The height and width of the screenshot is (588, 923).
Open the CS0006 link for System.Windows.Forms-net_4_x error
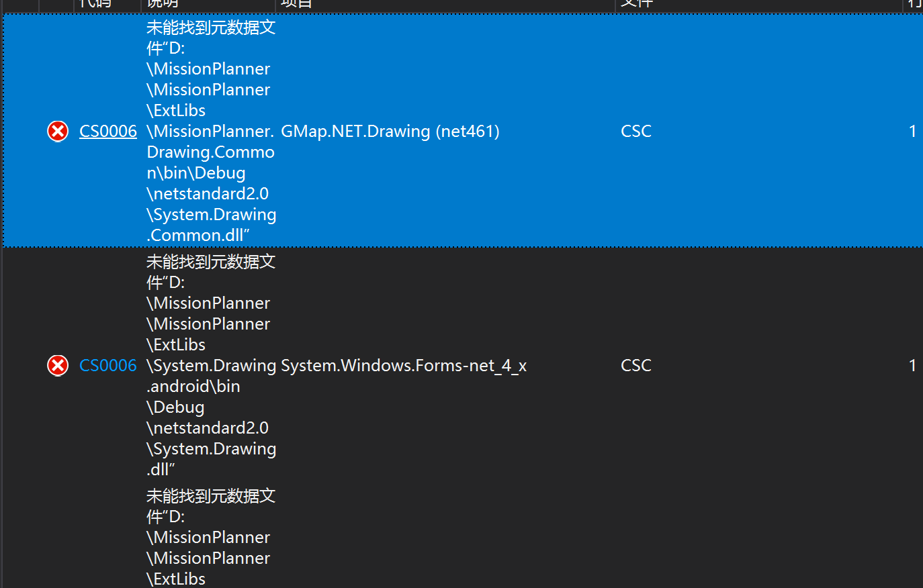point(108,366)
